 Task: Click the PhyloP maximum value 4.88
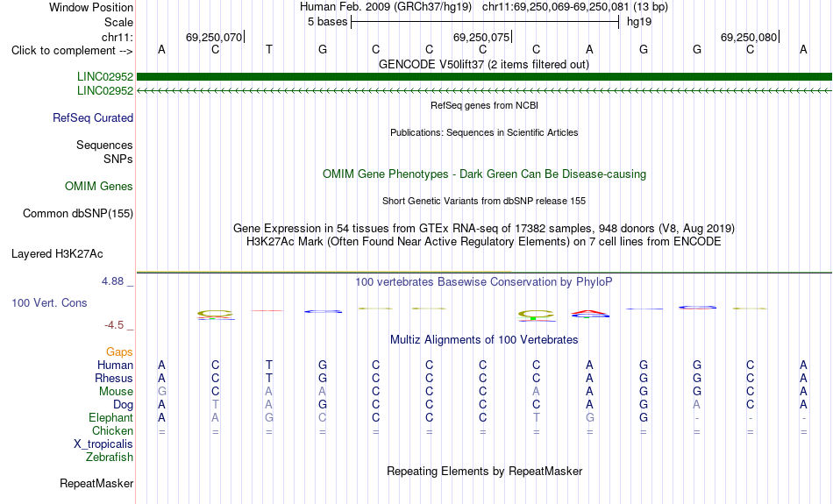112,281
